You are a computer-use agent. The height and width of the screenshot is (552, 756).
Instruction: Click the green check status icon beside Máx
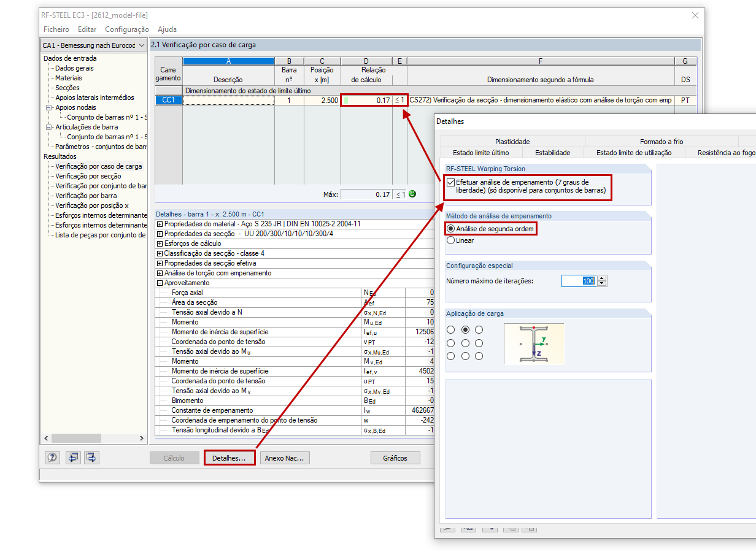[x=412, y=194]
